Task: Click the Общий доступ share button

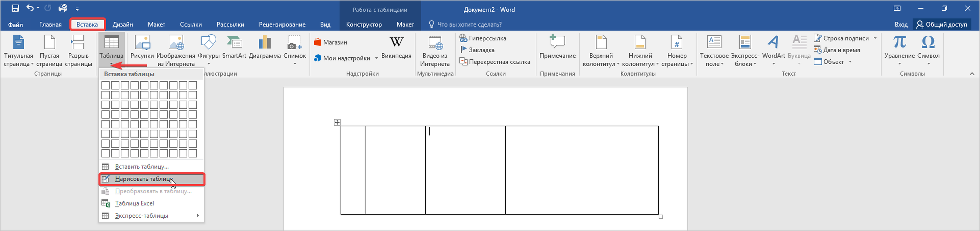Action: coord(941,24)
